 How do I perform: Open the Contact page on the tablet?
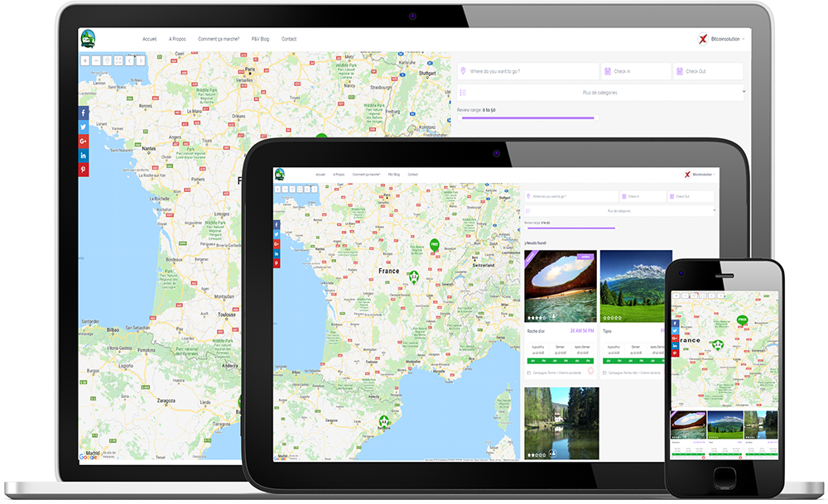[413, 175]
